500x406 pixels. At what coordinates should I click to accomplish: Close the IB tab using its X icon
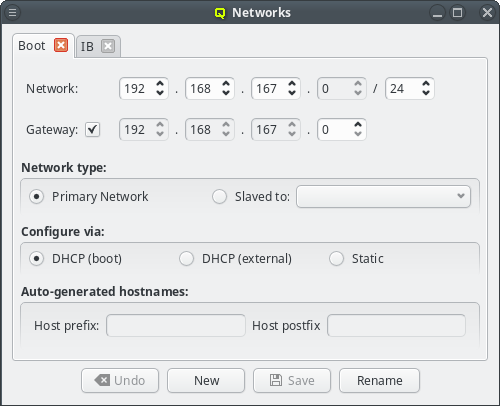tap(108, 46)
